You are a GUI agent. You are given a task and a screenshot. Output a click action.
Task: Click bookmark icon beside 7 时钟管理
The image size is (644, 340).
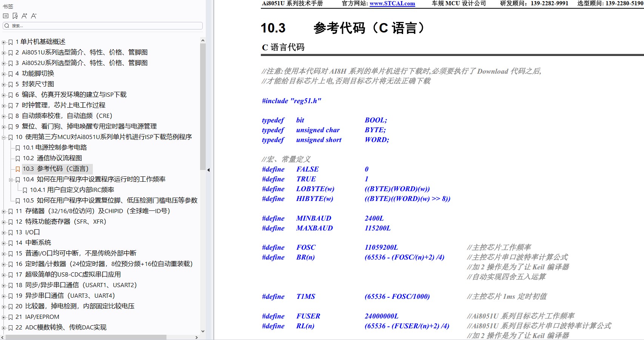pos(11,105)
